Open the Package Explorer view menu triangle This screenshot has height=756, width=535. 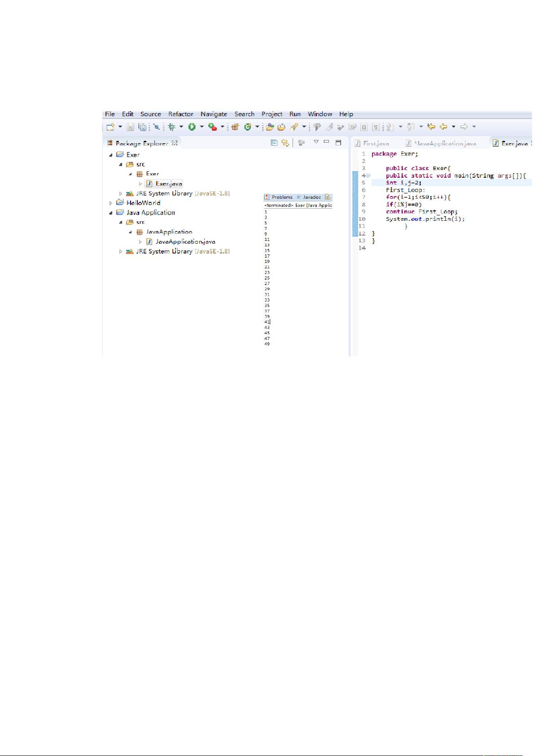pyautogui.click(x=316, y=142)
